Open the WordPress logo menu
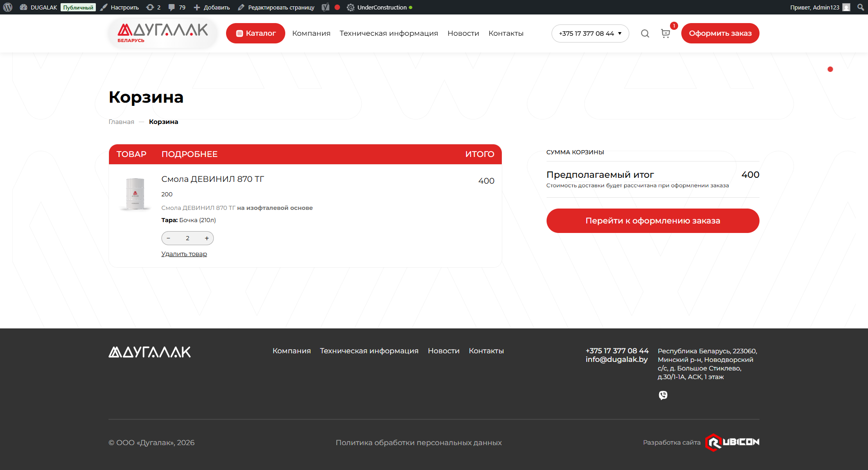 (8, 7)
